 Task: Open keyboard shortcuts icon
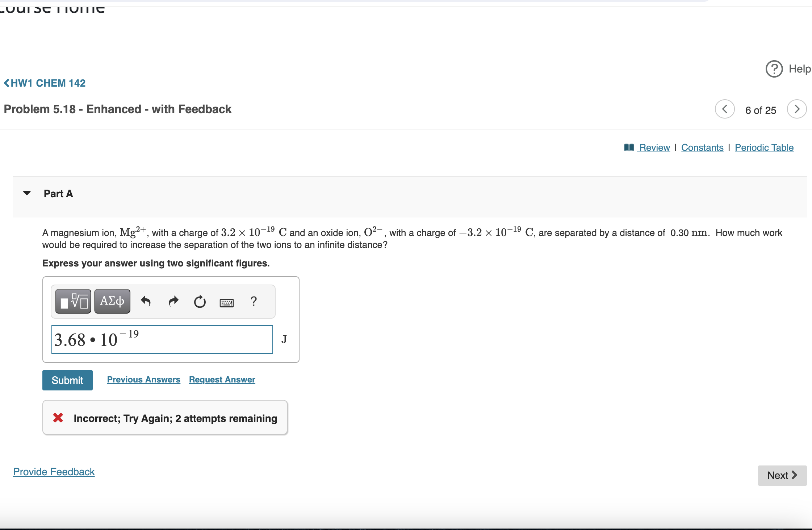tap(227, 302)
